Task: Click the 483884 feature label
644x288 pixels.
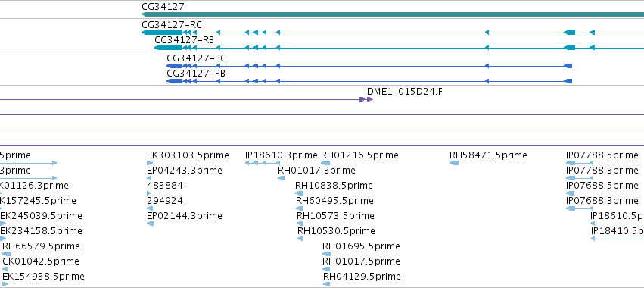Action: [165, 186]
